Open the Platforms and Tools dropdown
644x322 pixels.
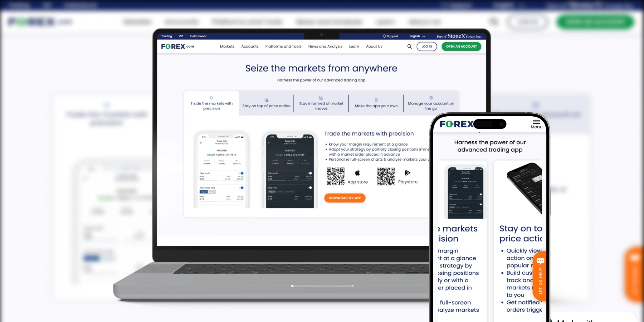pyautogui.click(x=283, y=46)
